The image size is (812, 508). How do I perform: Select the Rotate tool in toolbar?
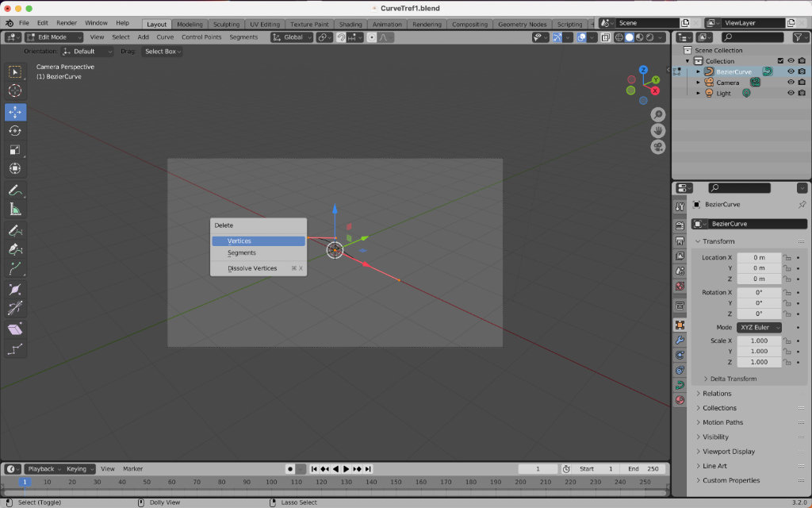(15, 131)
